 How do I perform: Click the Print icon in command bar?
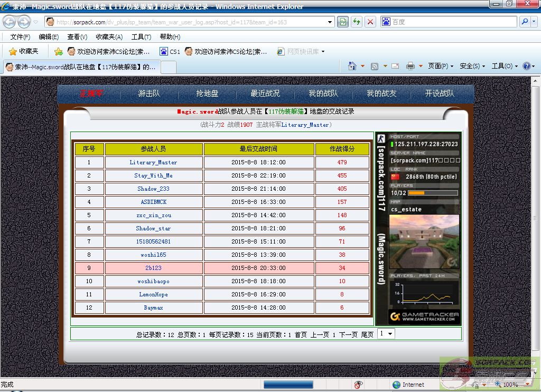(x=410, y=66)
